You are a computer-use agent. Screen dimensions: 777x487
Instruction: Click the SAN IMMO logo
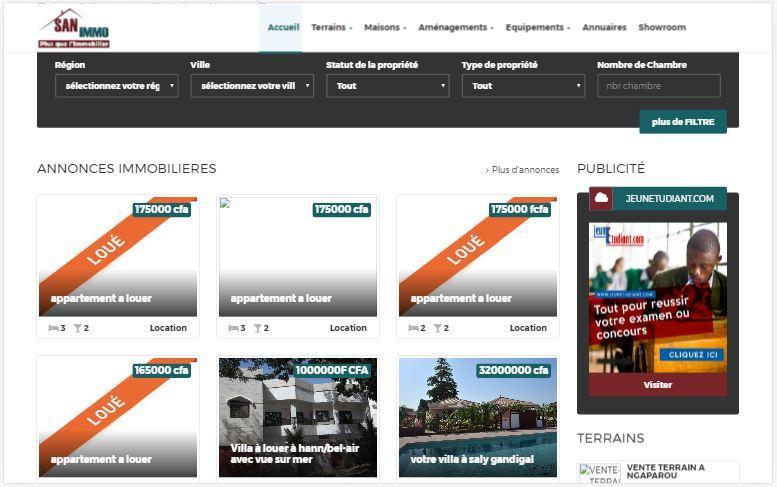(x=74, y=28)
